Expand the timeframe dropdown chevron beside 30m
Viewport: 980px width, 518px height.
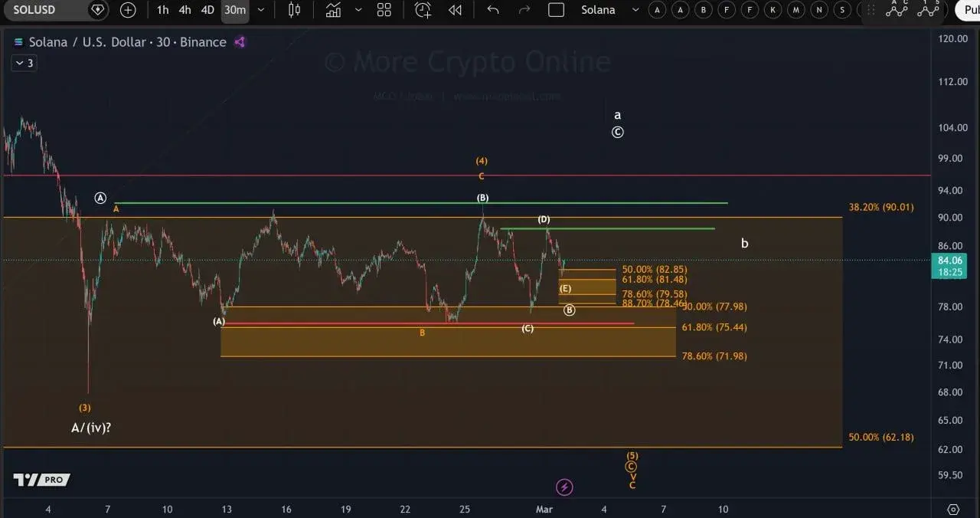(x=260, y=10)
